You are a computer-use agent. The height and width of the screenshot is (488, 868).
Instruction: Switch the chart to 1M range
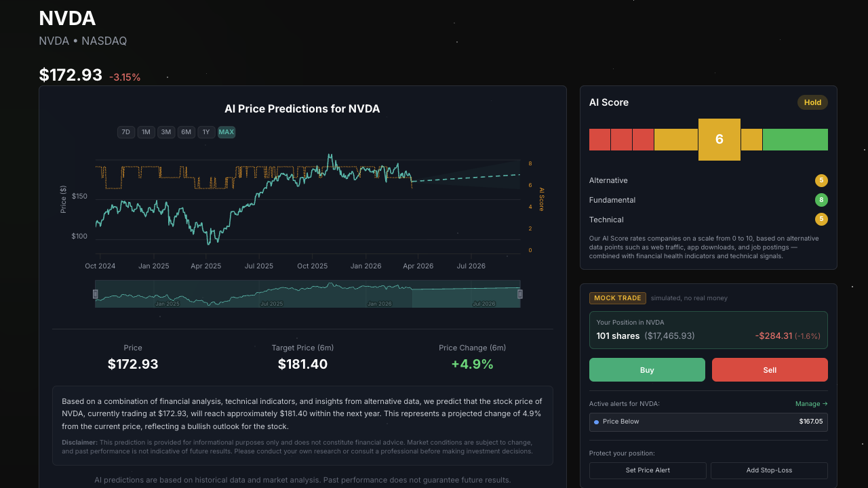(146, 132)
